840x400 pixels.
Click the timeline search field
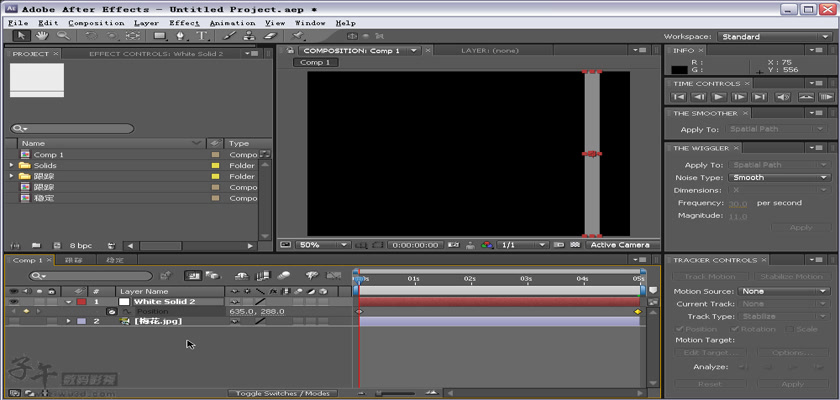[91, 276]
